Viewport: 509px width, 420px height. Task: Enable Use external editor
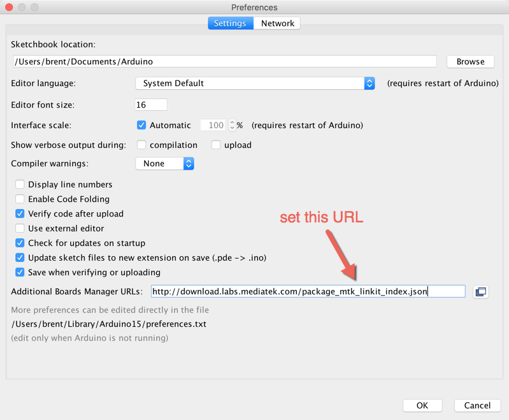point(20,228)
